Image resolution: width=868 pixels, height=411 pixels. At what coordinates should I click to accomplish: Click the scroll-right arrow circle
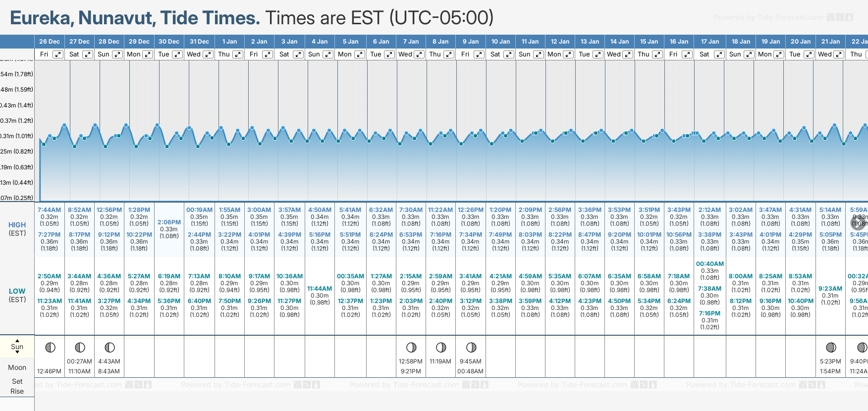(858, 222)
